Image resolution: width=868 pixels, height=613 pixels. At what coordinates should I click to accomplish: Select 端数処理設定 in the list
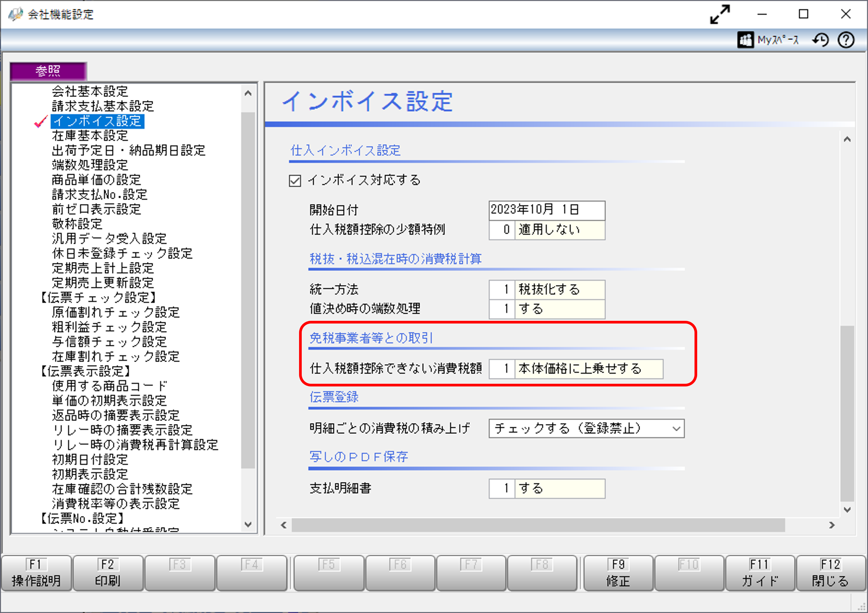click(x=90, y=165)
